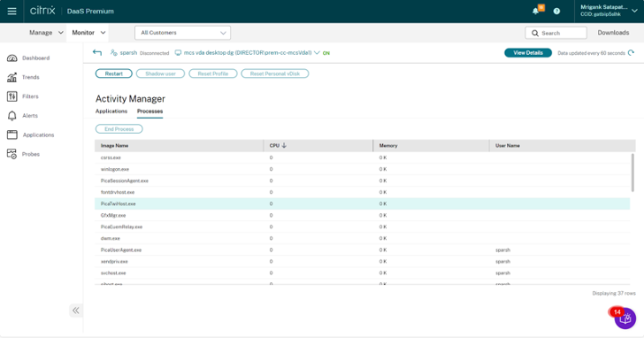Collapse the sidebar with double chevron

[x=76, y=311]
